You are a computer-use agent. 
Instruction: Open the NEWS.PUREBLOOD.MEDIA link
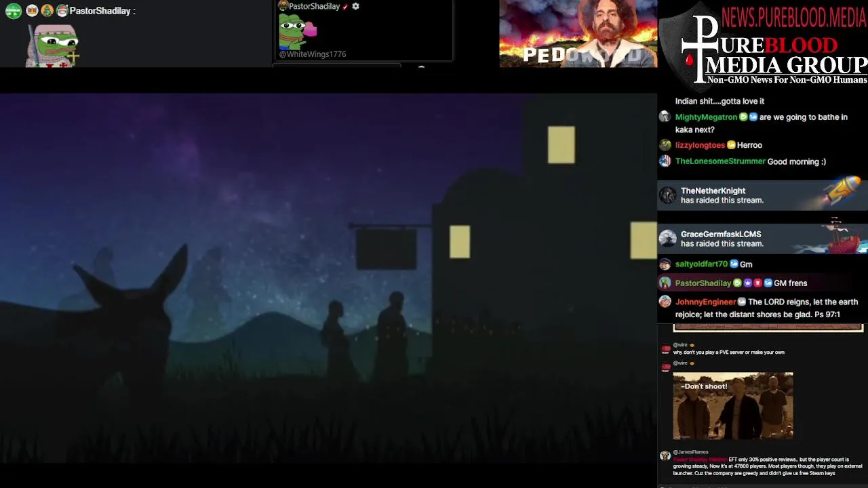coord(793,16)
